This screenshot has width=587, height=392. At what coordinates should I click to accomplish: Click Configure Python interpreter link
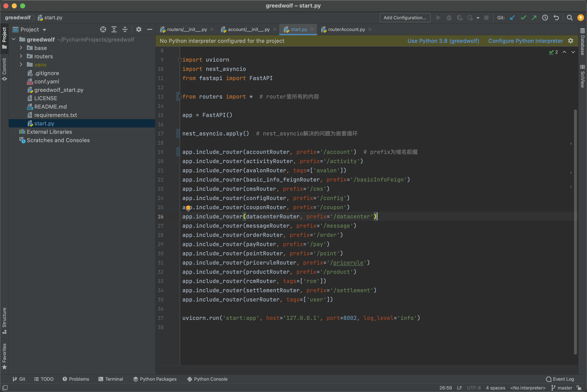coord(525,41)
